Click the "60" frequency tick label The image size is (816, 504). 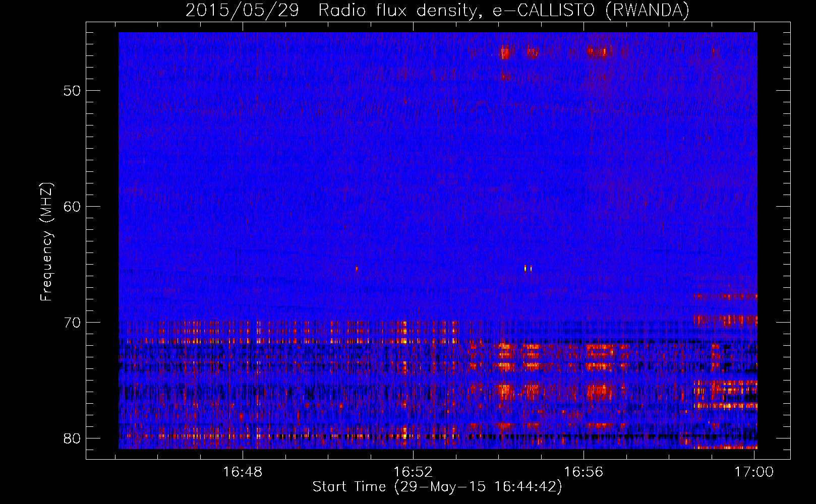[x=72, y=207]
